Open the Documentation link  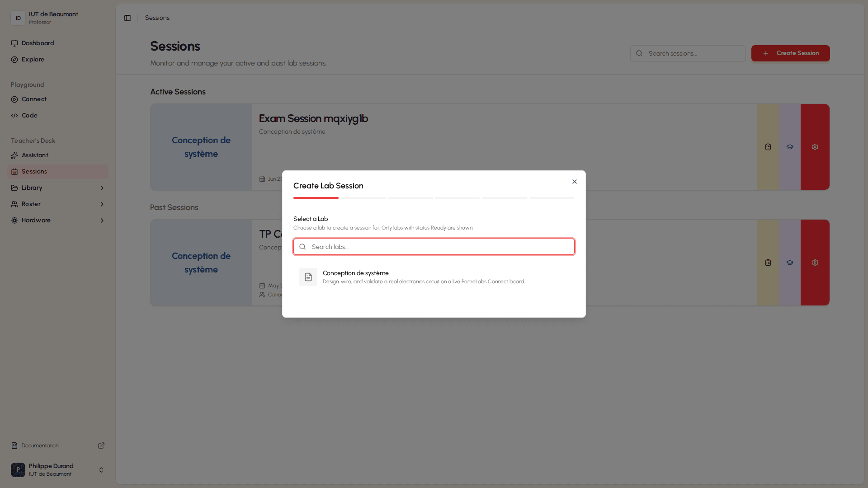[58, 446]
